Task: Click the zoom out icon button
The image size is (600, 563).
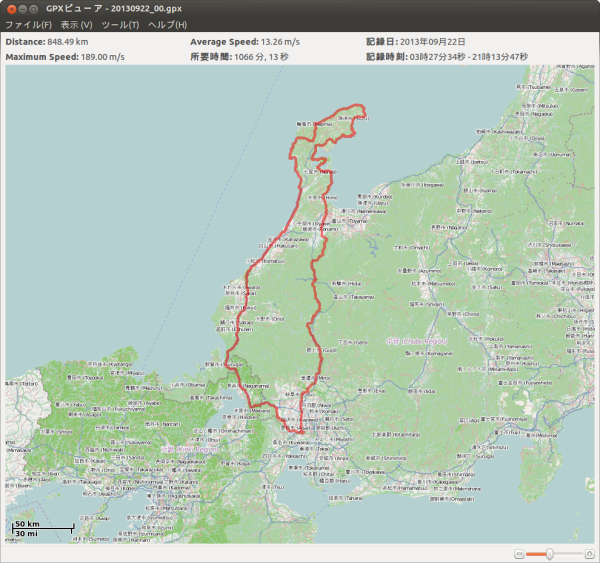Action: coord(519,553)
